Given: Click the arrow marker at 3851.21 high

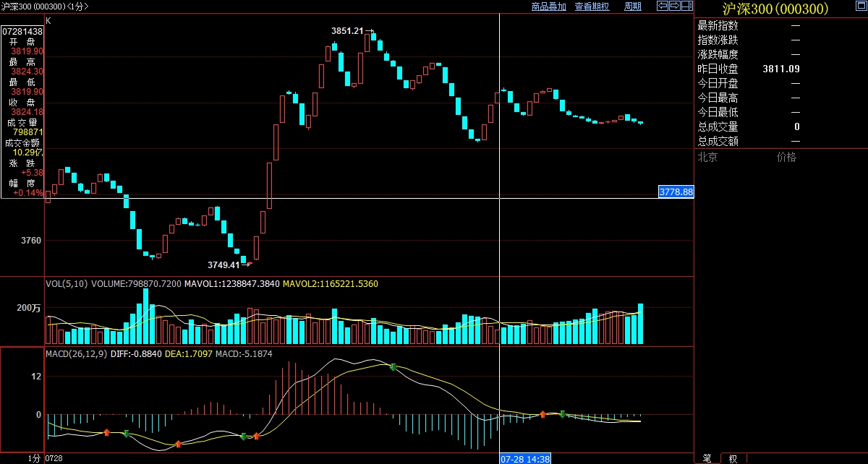Looking at the screenshot, I should pos(370,31).
